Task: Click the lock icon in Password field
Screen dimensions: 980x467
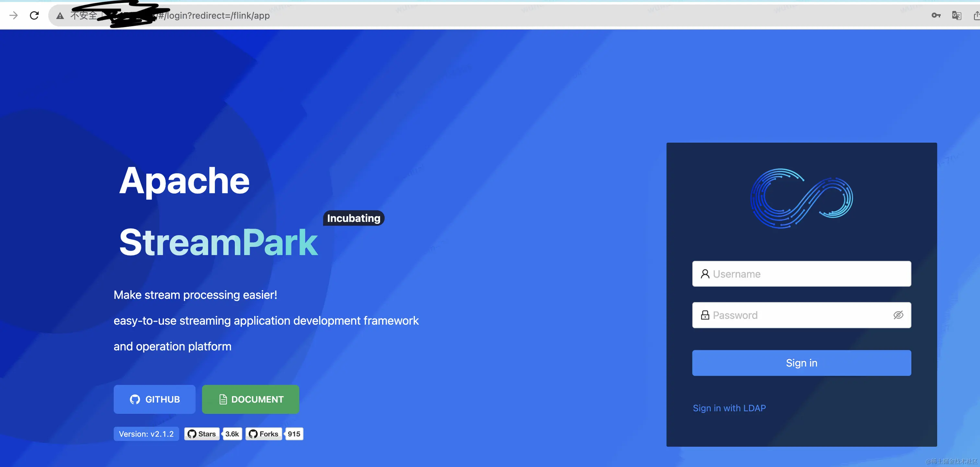Action: tap(705, 315)
